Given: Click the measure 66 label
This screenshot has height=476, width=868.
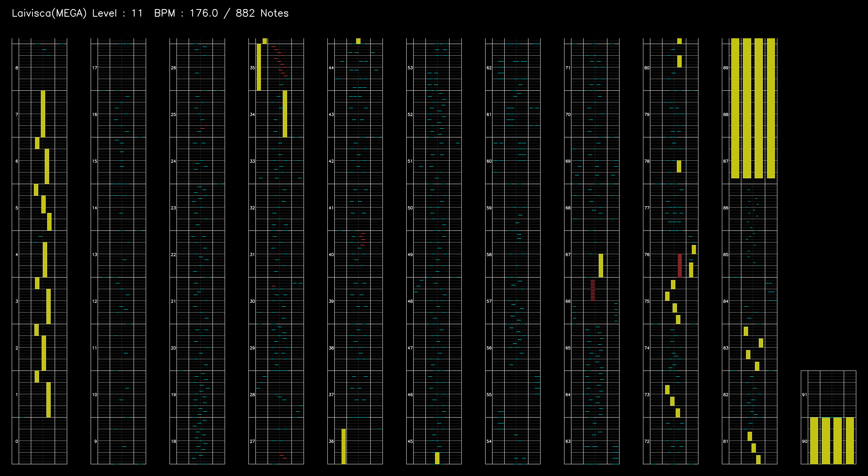Looking at the screenshot, I should (x=568, y=301).
